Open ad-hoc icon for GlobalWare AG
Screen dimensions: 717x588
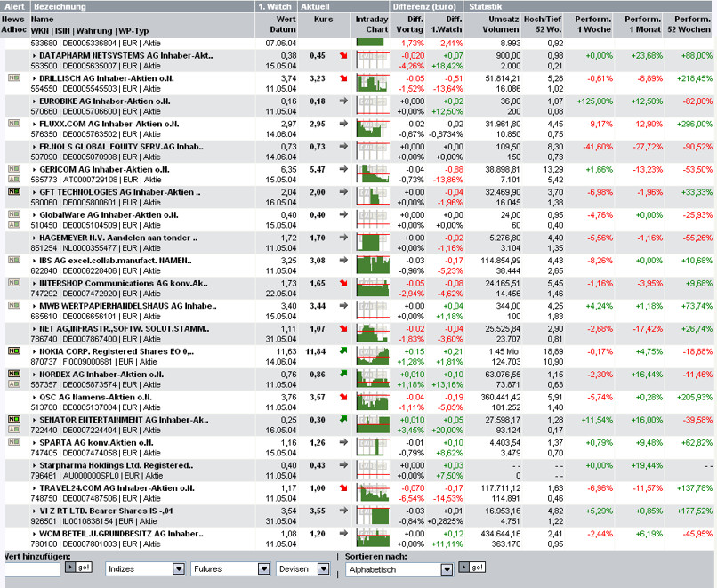14,224
